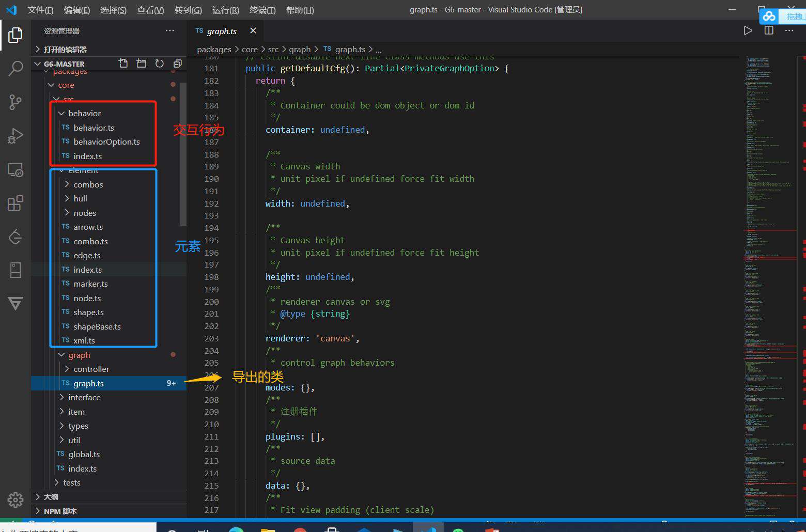
Task: Open the notebook icon view in activity bar
Action: click(x=16, y=270)
